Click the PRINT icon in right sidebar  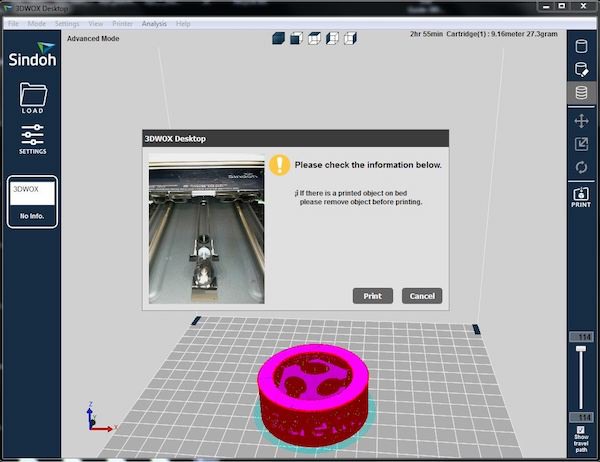(x=581, y=197)
